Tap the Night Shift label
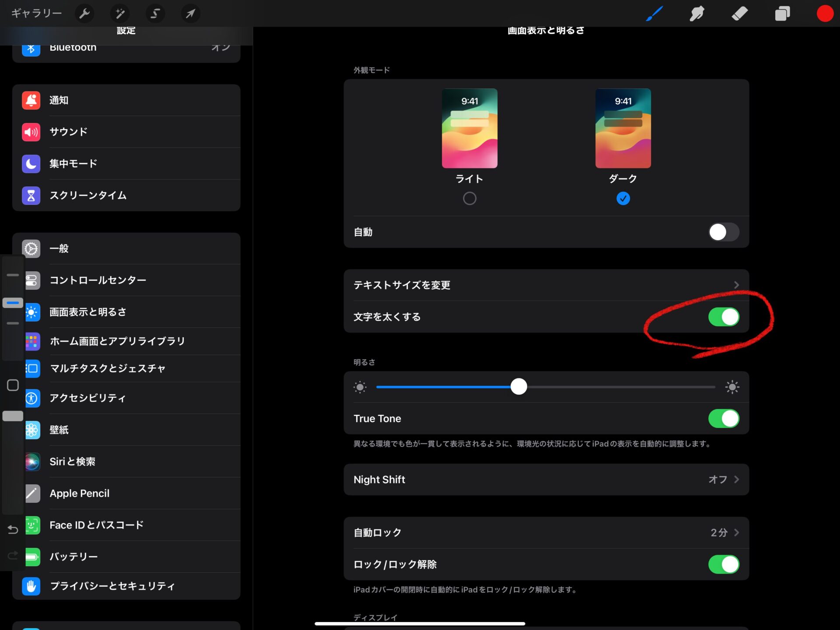This screenshot has width=840, height=630. pyautogui.click(x=379, y=479)
